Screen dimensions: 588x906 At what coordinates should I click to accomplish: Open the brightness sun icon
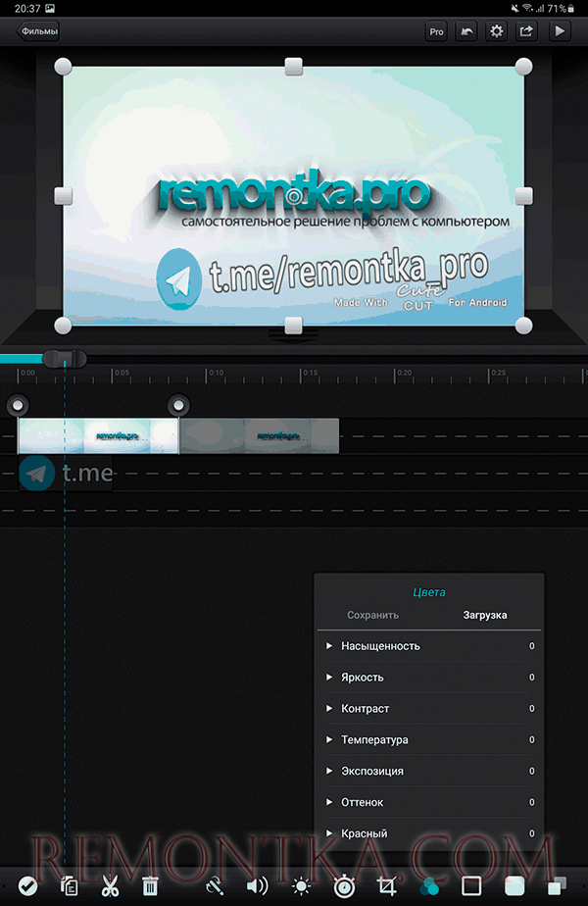tap(301, 886)
